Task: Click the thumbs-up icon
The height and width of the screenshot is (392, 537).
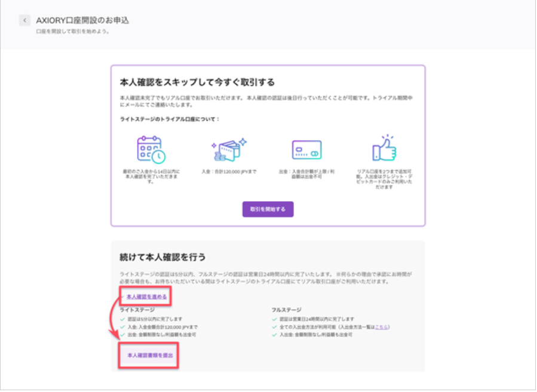Action: 384,149
